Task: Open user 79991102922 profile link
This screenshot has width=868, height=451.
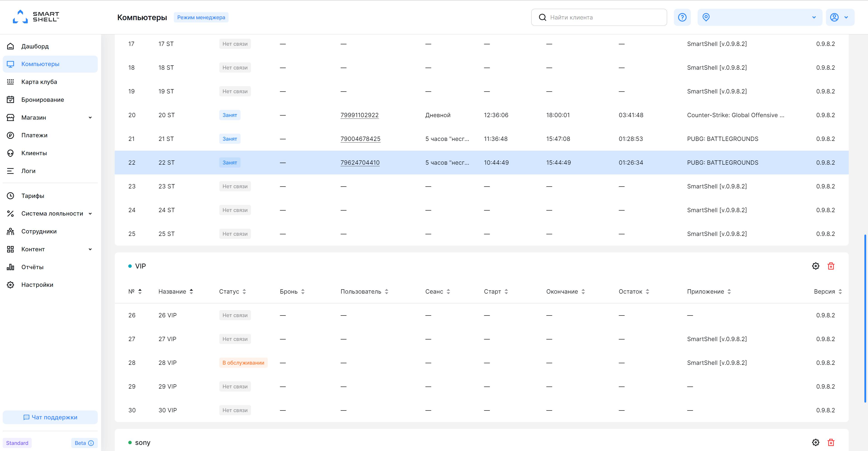Action: coord(359,115)
